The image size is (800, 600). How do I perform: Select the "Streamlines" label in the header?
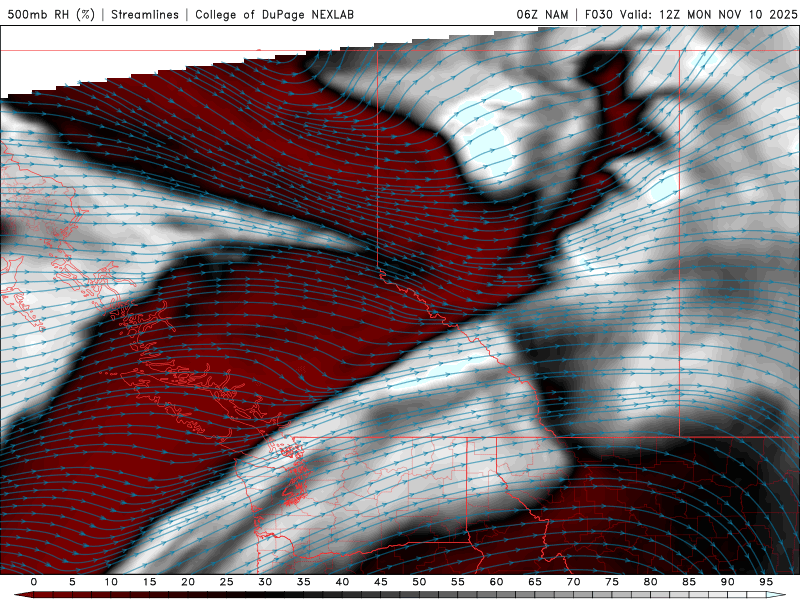click(x=145, y=14)
